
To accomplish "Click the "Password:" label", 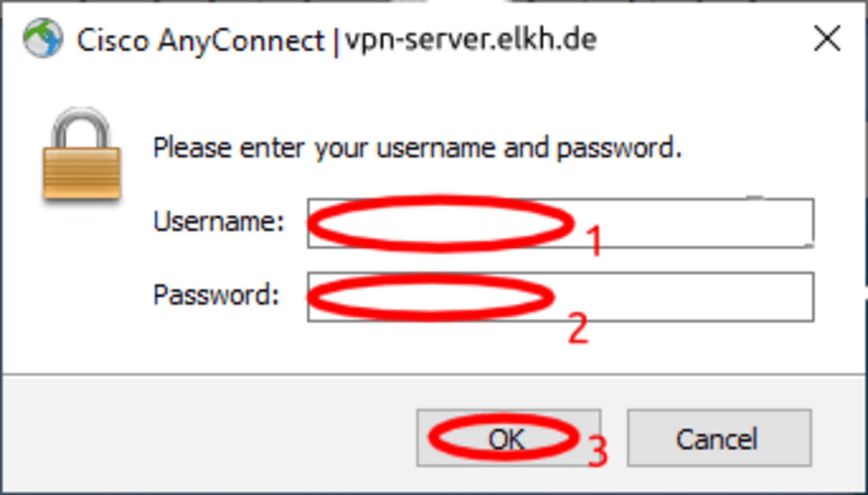I will [216, 295].
